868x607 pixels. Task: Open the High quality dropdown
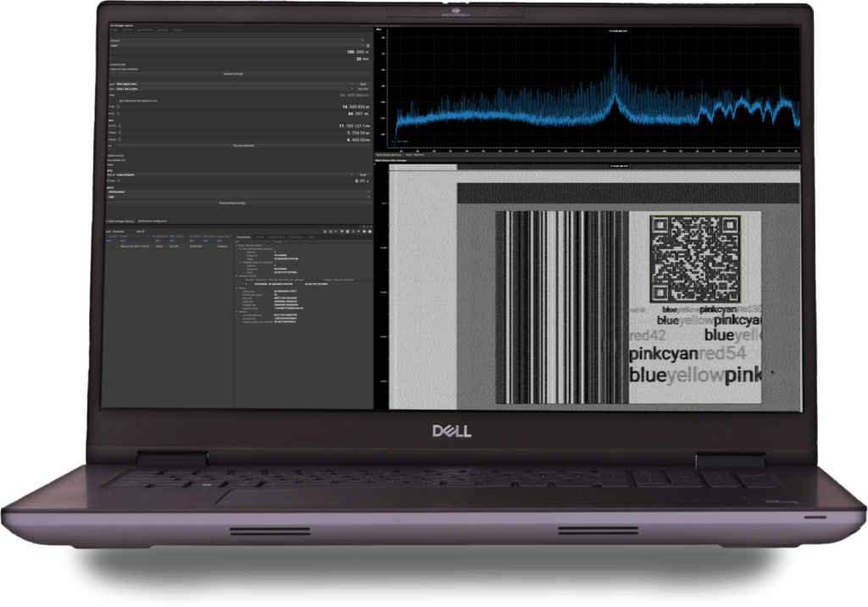(x=238, y=197)
